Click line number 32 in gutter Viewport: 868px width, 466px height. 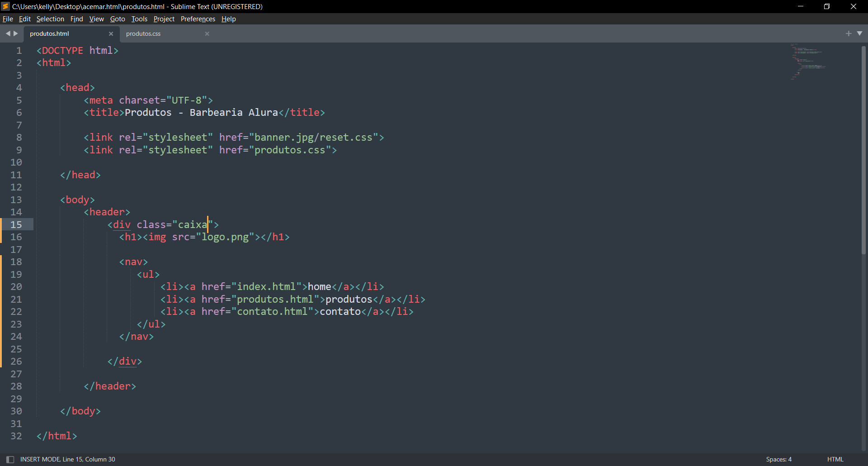pyautogui.click(x=16, y=436)
